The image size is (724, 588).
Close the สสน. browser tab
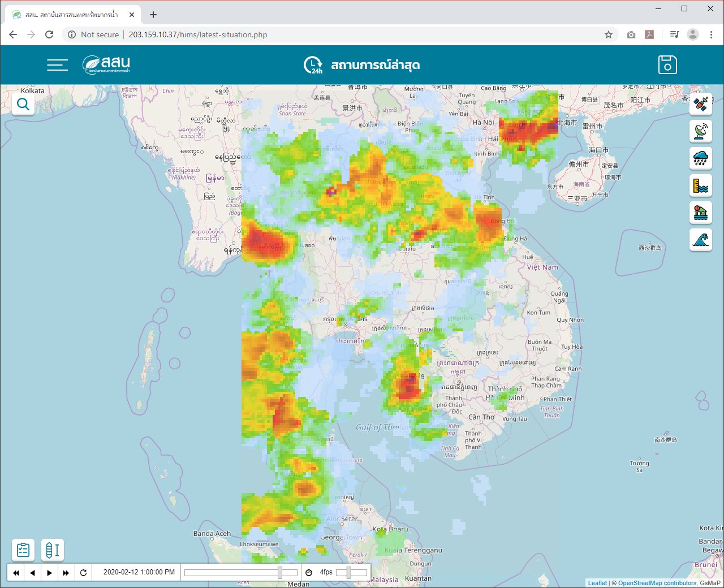pyautogui.click(x=132, y=15)
